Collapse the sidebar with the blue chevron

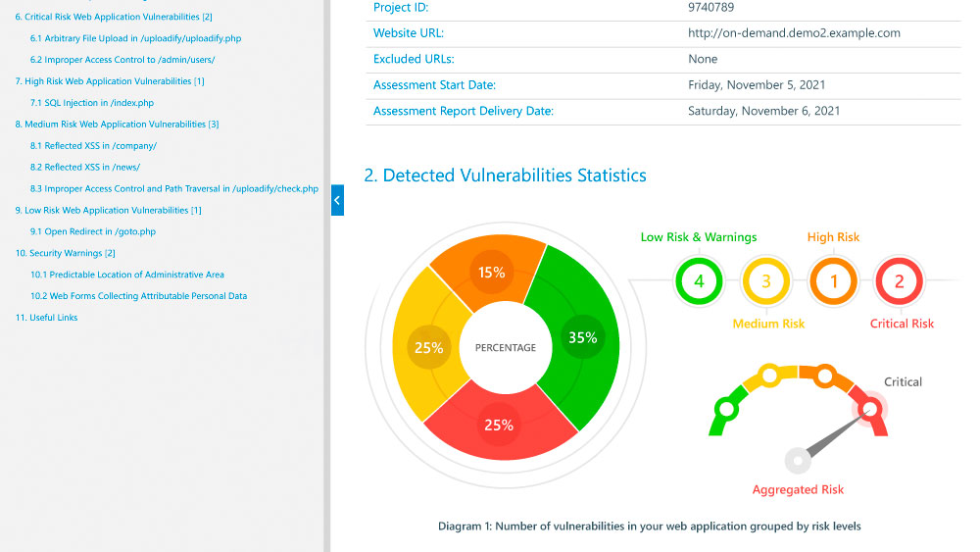coord(337,200)
